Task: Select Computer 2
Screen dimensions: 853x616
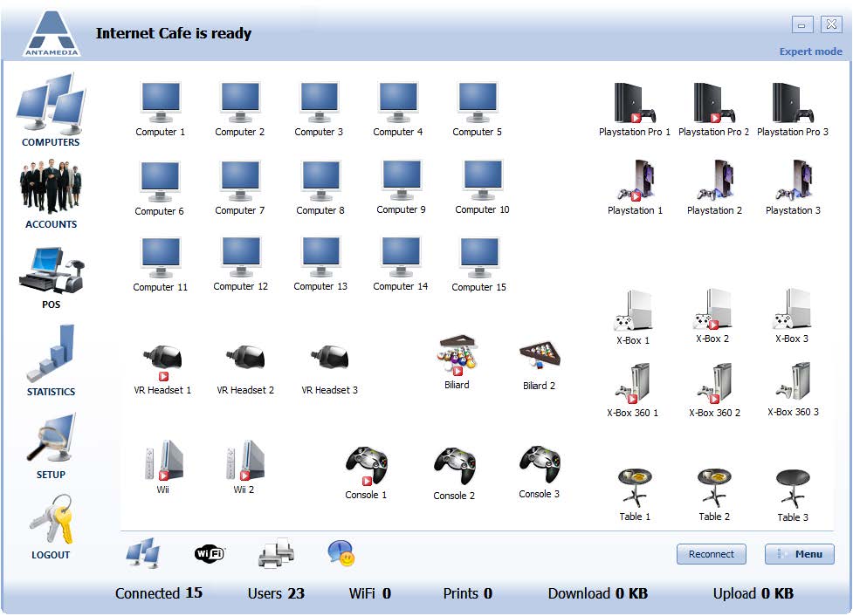Action: pos(240,109)
